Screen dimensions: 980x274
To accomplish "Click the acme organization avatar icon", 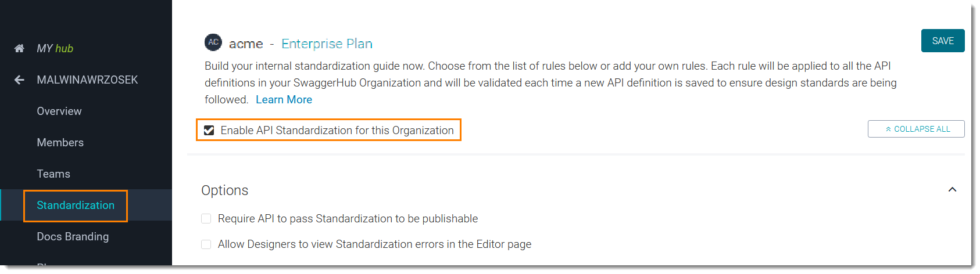I will [213, 42].
